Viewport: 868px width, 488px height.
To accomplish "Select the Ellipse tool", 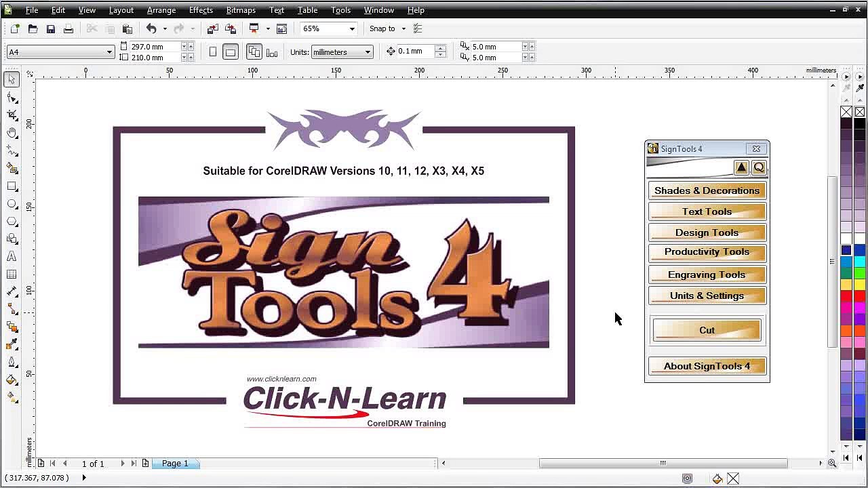I will point(12,203).
